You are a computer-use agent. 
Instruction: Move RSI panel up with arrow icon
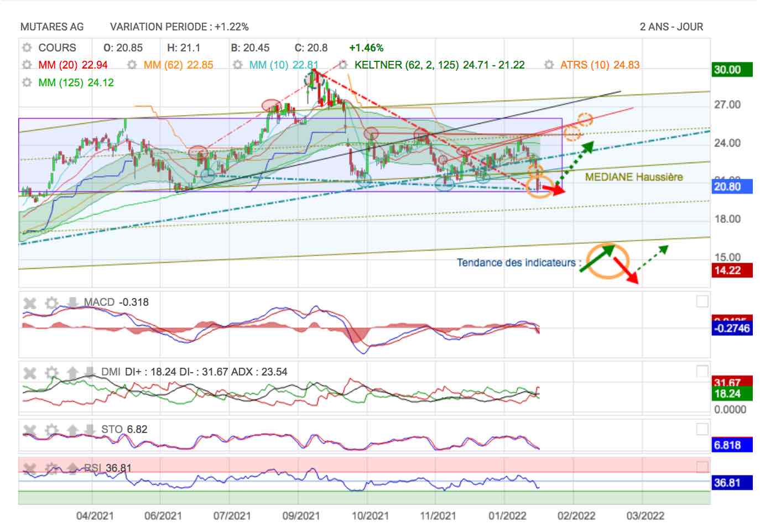coord(72,468)
